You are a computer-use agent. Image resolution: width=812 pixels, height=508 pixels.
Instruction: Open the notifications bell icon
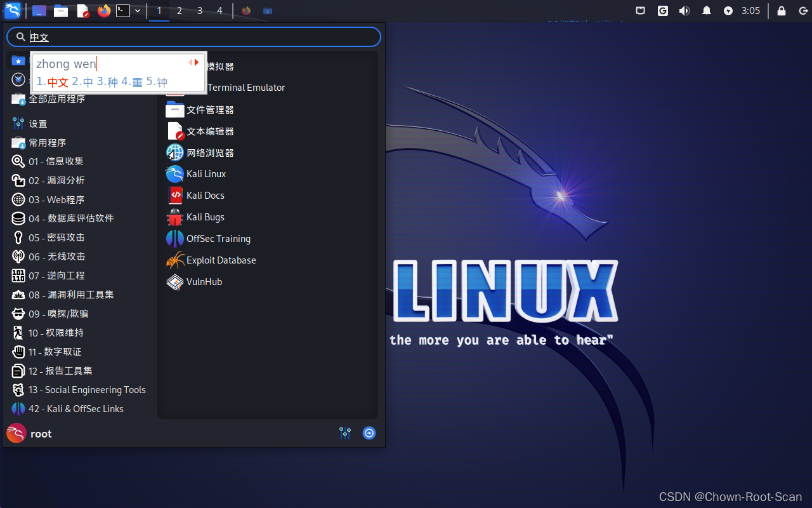(x=706, y=11)
